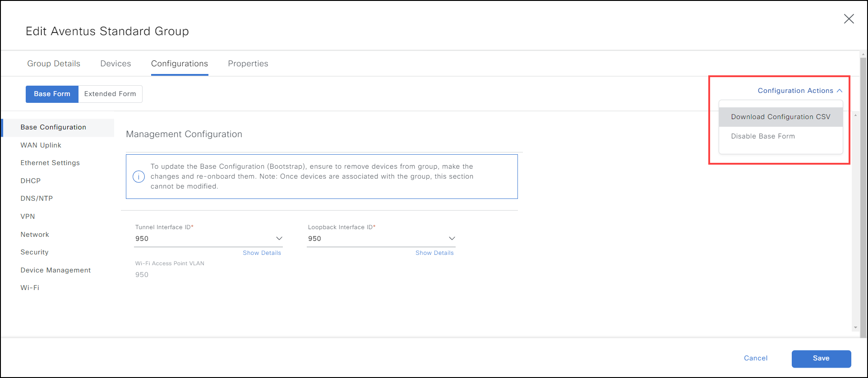Select the Configurations tab

[180, 64]
